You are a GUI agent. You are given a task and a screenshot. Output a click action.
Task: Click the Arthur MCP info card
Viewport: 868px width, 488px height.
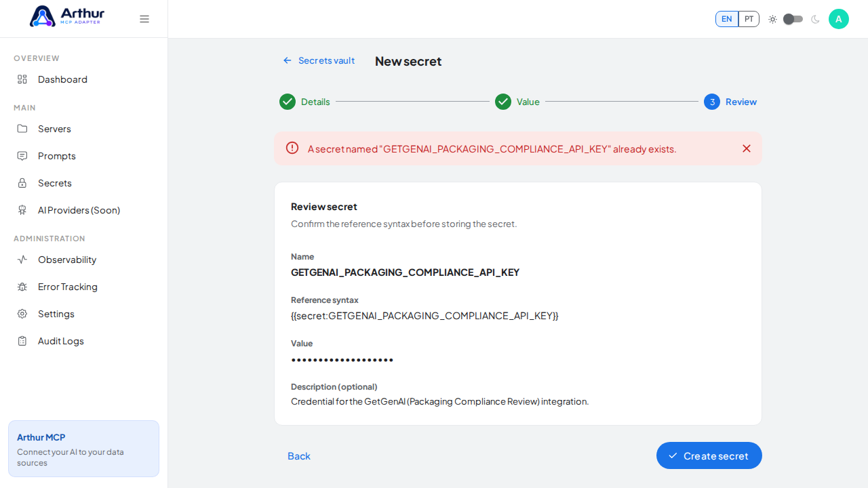[x=83, y=449]
